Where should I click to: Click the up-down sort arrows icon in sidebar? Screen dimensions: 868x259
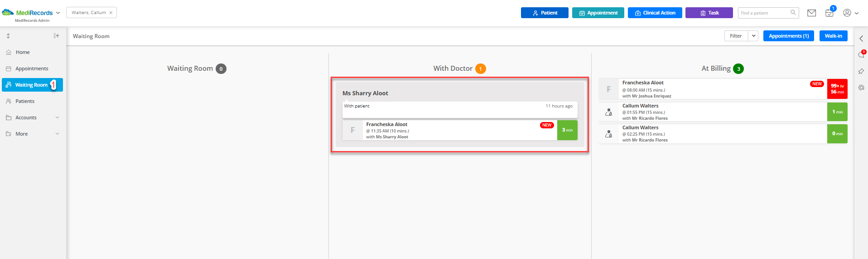tap(8, 36)
